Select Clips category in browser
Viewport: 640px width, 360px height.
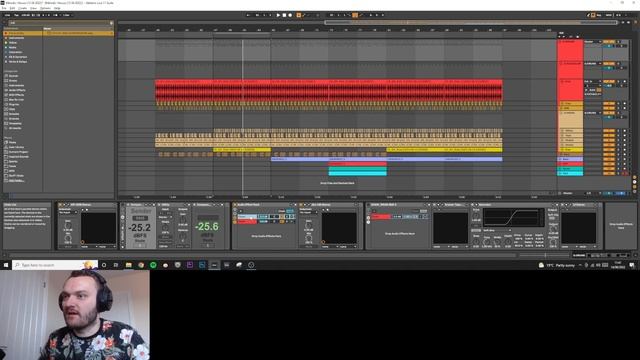pyautogui.click(x=12, y=109)
